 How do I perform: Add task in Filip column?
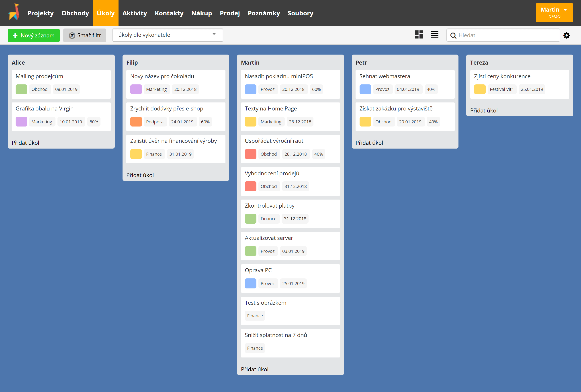(140, 175)
